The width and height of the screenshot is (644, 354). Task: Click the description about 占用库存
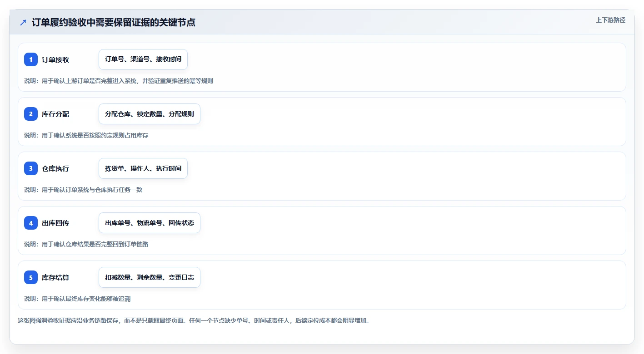tap(86, 135)
